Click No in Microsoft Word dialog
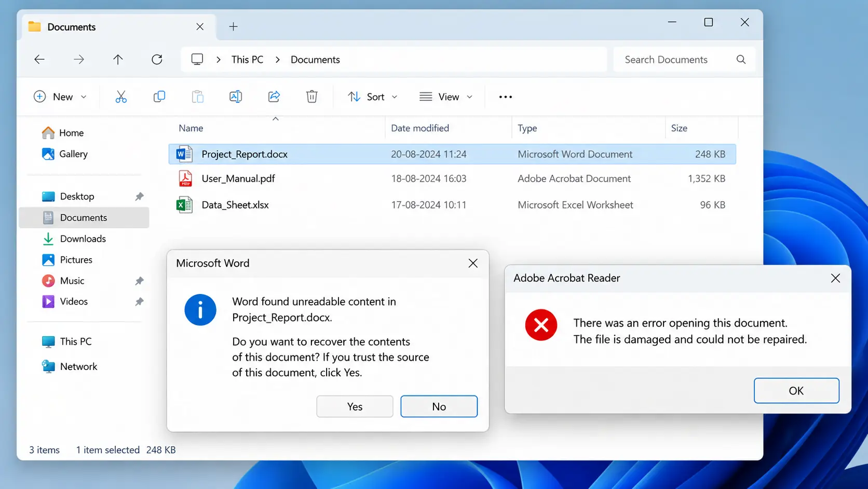The height and width of the screenshot is (489, 868). pyautogui.click(x=439, y=406)
